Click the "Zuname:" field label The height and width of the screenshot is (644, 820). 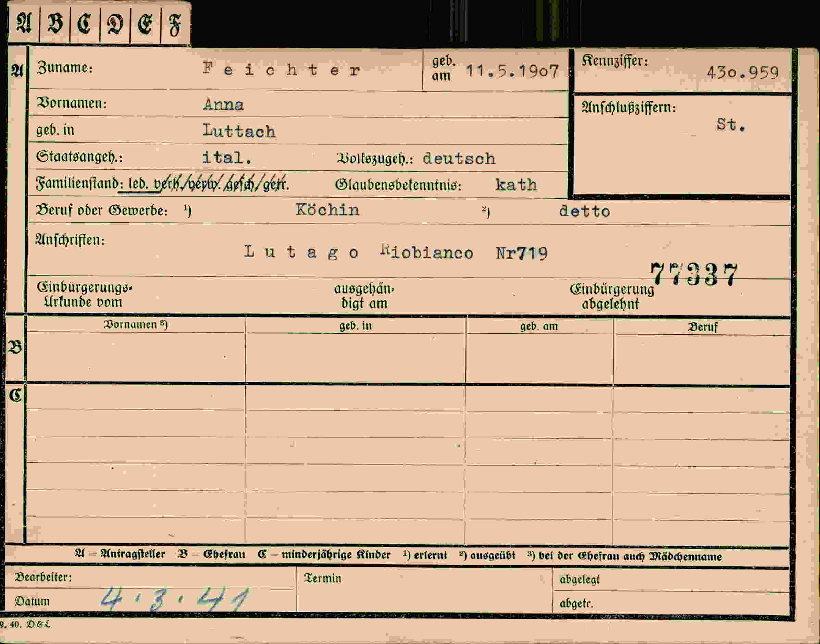[x=65, y=67]
